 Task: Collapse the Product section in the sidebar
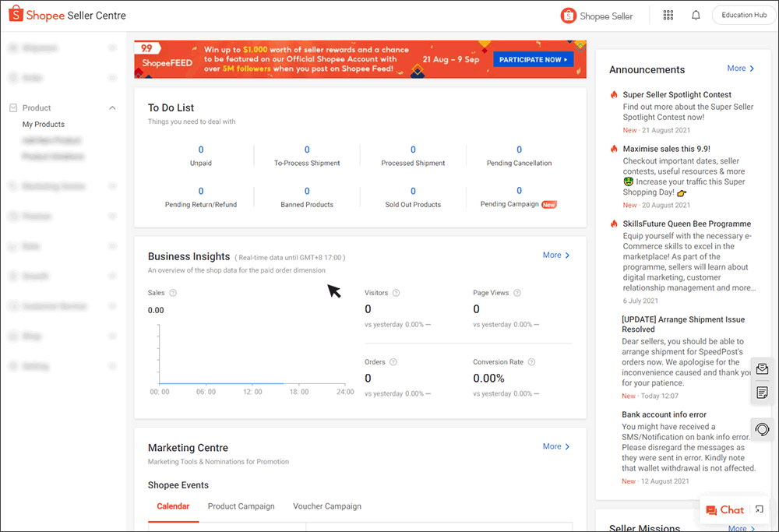(x=112, y=107)
